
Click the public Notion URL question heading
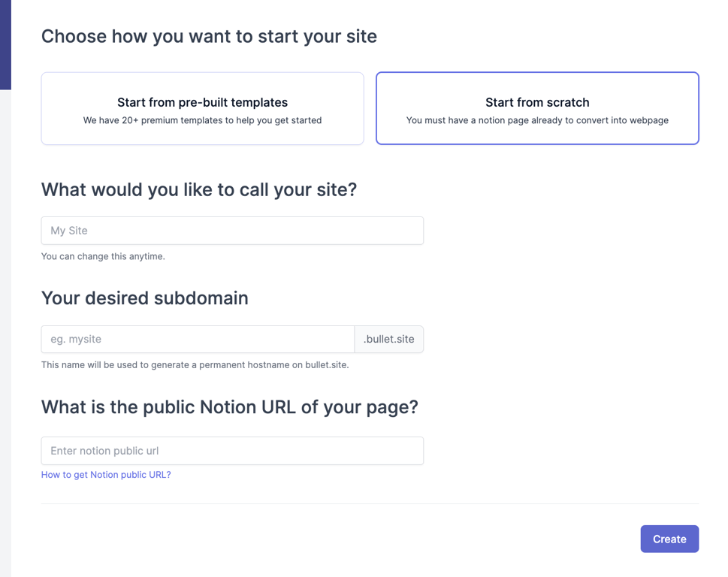[x=229, y=407]
